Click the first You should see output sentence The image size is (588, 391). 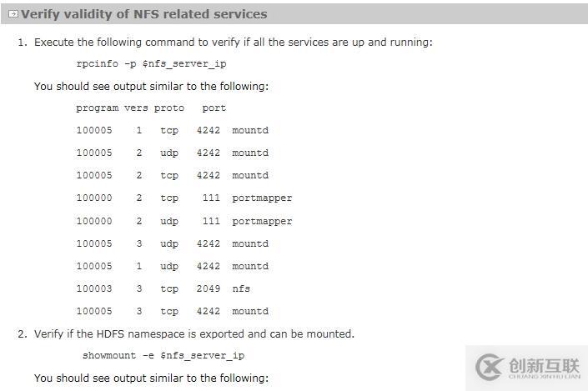(152, 87)
